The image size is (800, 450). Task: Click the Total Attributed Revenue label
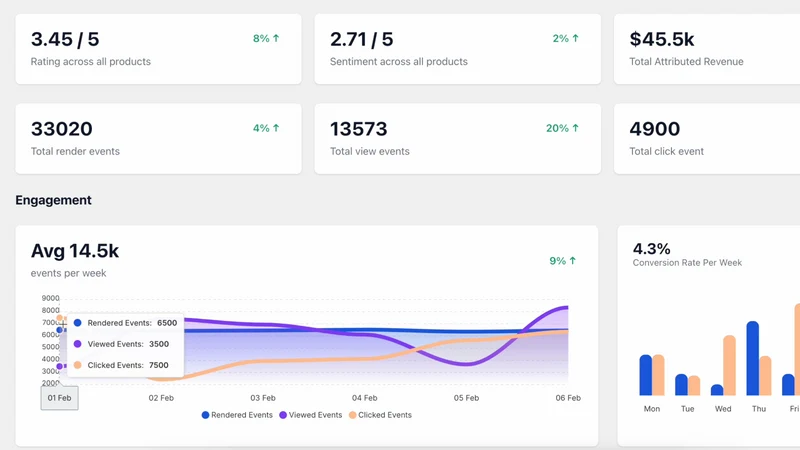pyautogui.click(x=686, y=62)
